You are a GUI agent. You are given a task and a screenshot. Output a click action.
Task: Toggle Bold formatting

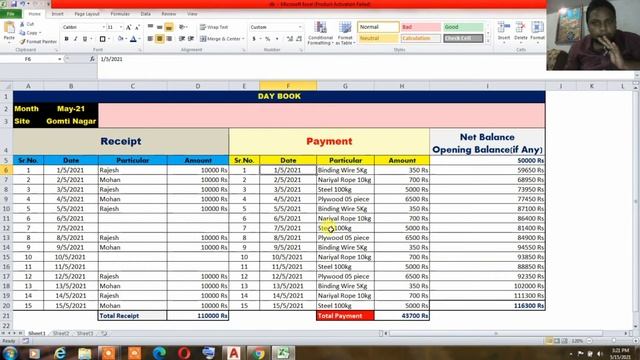pyautogui.click(x=66, y=39)
